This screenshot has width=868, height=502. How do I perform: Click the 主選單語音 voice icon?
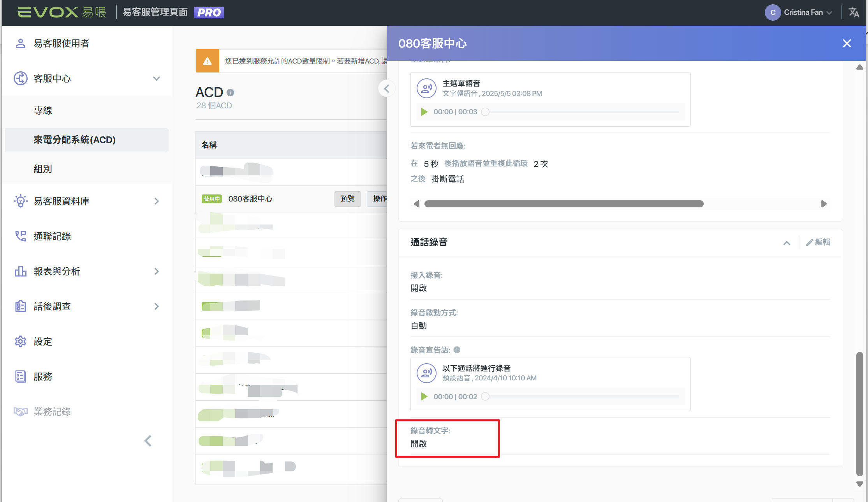[x=426, y=88]
